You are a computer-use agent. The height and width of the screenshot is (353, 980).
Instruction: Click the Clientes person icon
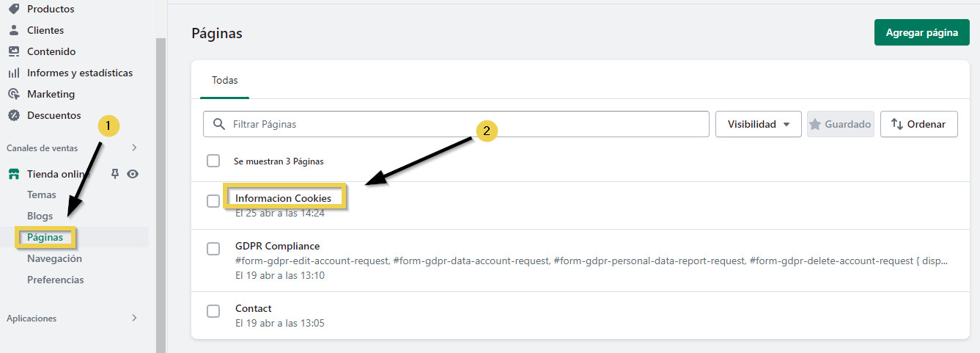[x=13, y=30]
